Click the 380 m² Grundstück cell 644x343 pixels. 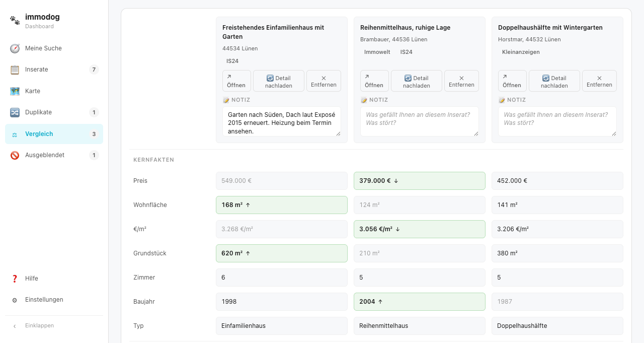tap(557, 253)
